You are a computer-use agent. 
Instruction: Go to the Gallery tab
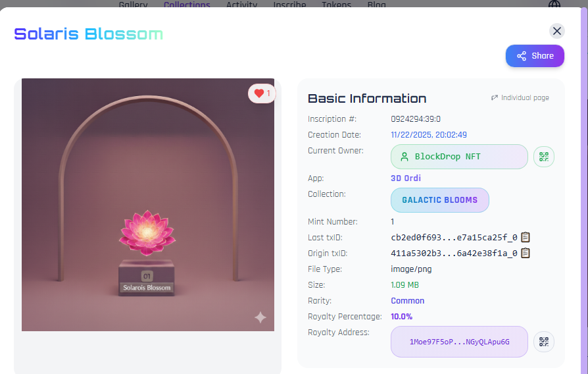[133, 5]
